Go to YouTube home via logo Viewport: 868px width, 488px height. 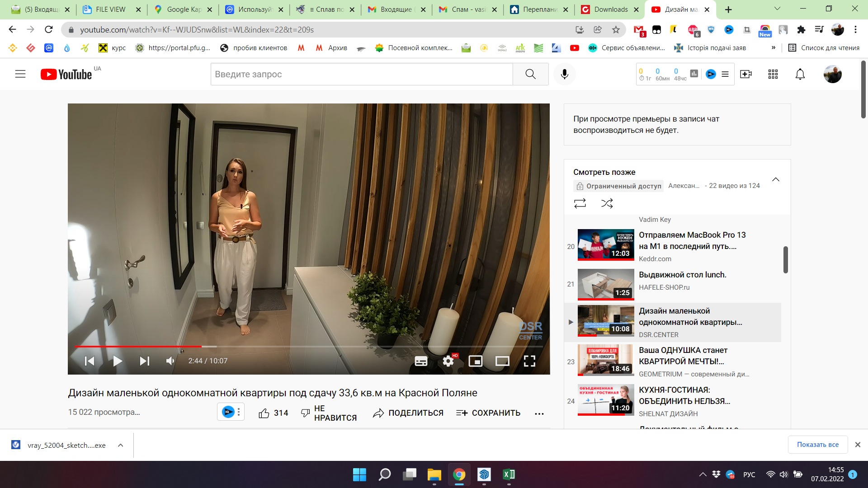pos(66,74)
